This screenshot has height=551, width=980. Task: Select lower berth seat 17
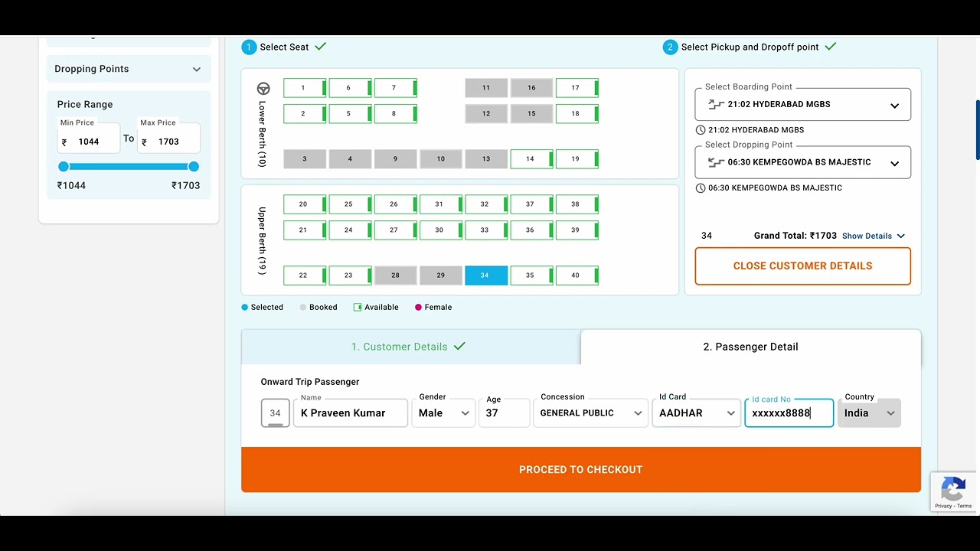pos(577,88)
